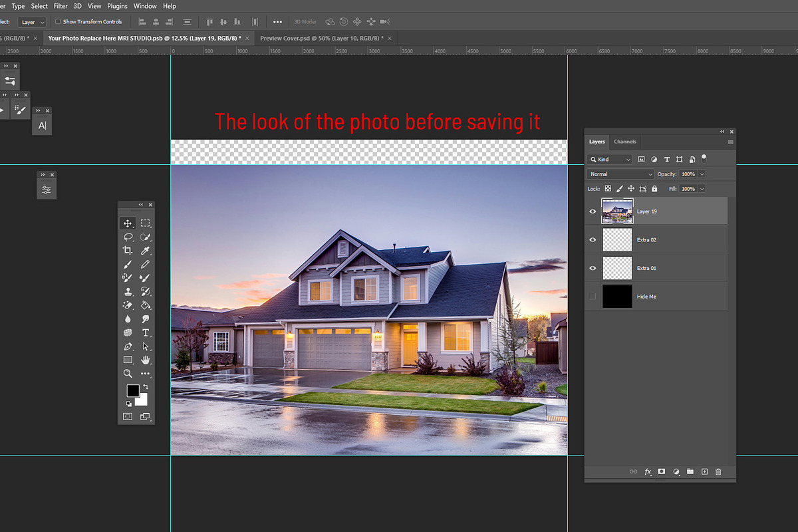Click the foreground black color swatch
Viewport: 798px width, 532px height.
132,390
